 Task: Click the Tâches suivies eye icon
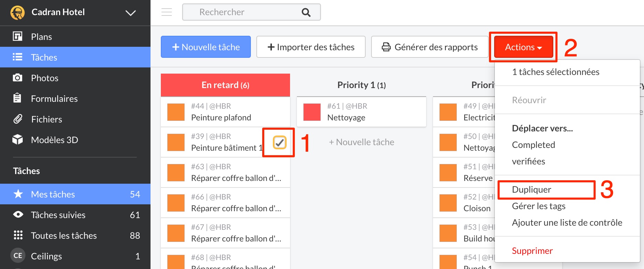(x=18, y=215)
